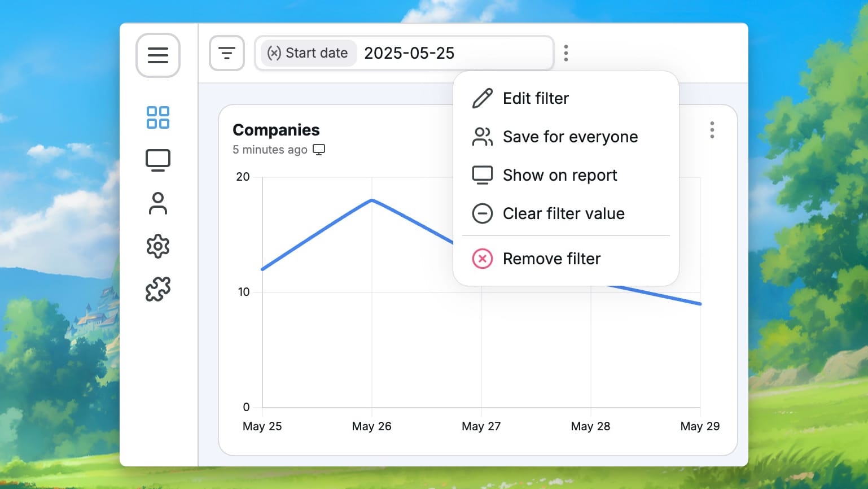Open the hamburger navigation menu
The image size is (868, 489).
tap(157, 55)
